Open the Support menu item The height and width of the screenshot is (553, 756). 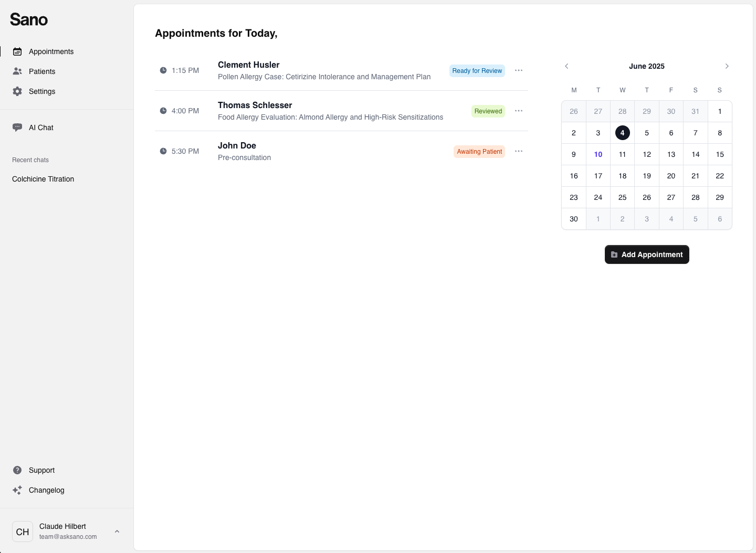coord(67,470)
